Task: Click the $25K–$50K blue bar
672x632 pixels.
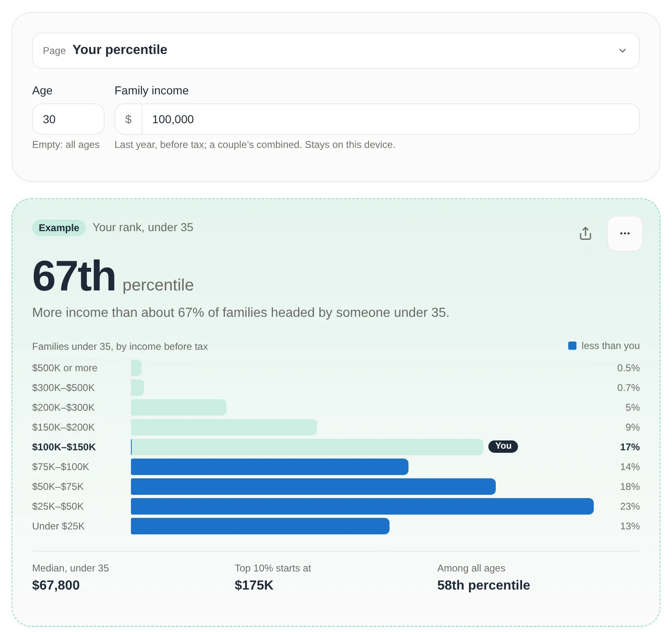Action: (362, 506)
